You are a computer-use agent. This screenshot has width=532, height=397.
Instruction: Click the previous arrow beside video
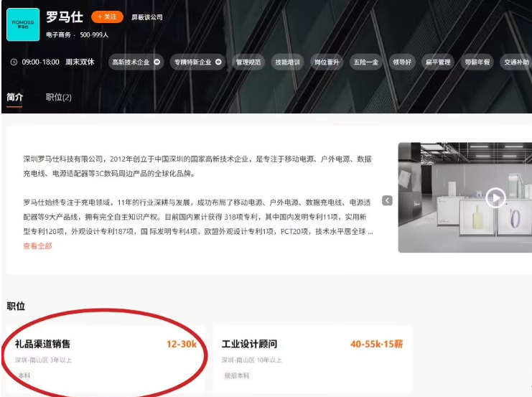(x=387, y=200)
